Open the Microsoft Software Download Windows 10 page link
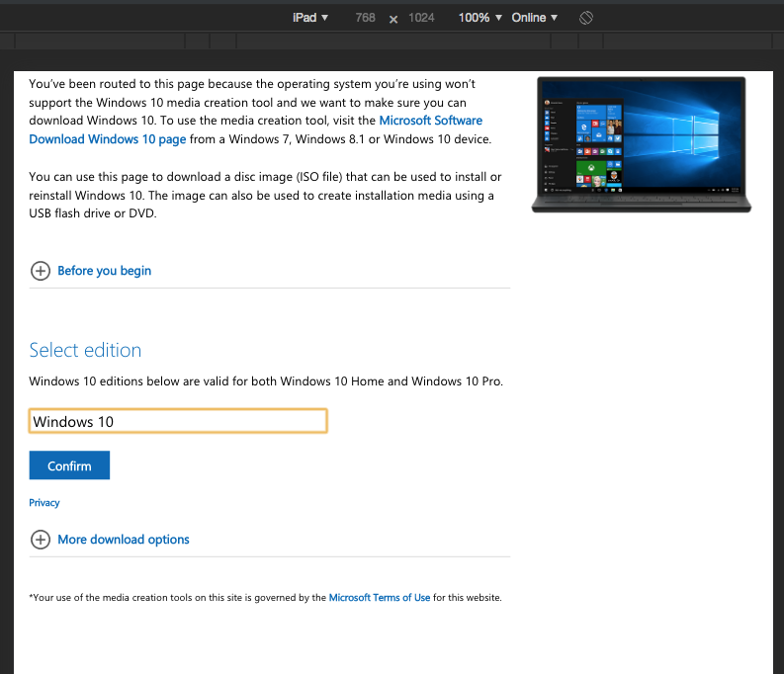 [255, 129]
